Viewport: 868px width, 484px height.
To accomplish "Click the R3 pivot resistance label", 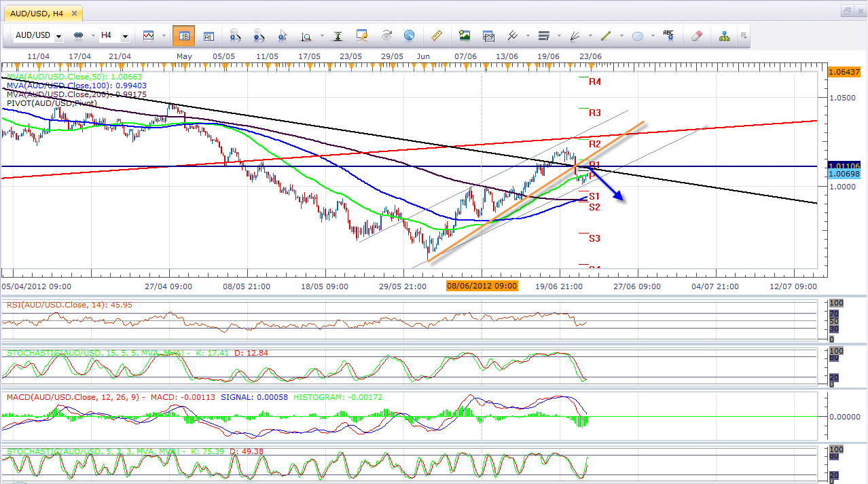I will point(595,113).
